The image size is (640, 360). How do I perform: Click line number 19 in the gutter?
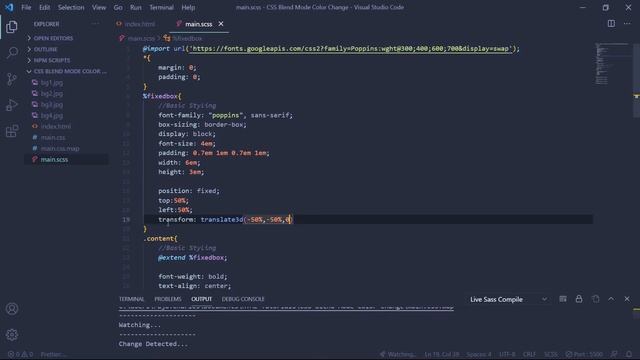(126, 220)
